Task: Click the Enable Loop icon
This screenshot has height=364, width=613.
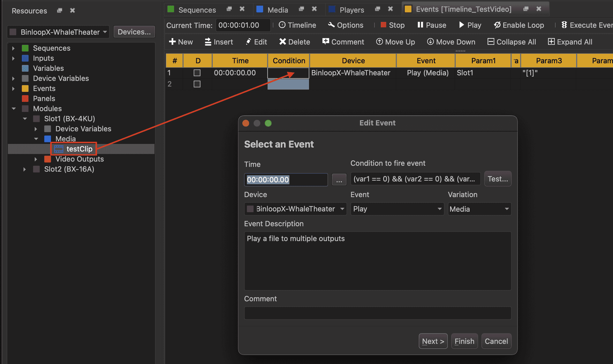Action: (x=497, y=25)
